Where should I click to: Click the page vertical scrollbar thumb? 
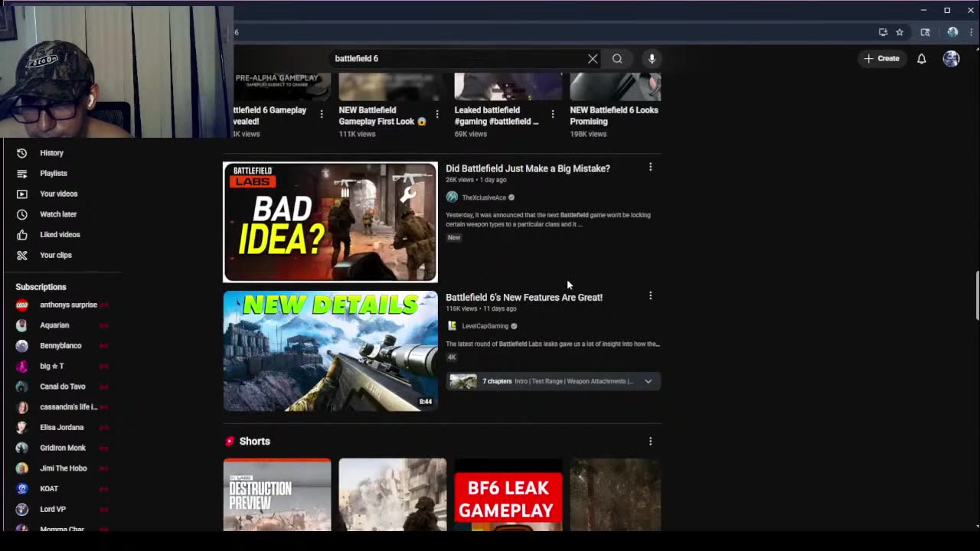(976, 296)
